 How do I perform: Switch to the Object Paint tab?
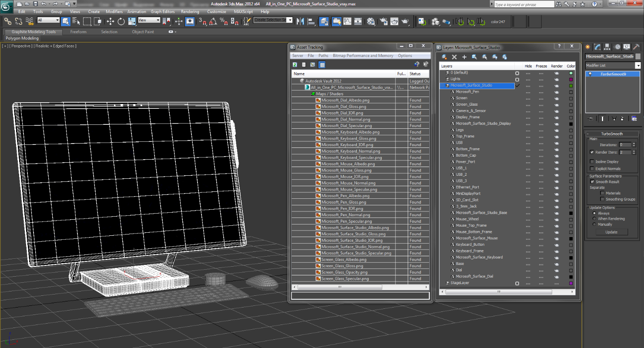143,32
